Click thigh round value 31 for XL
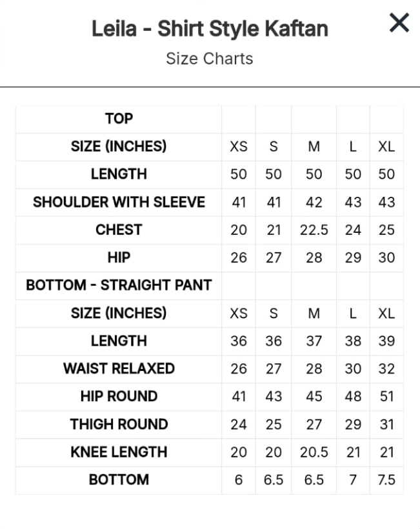This screenshot has height=529, width=420. 386,424
